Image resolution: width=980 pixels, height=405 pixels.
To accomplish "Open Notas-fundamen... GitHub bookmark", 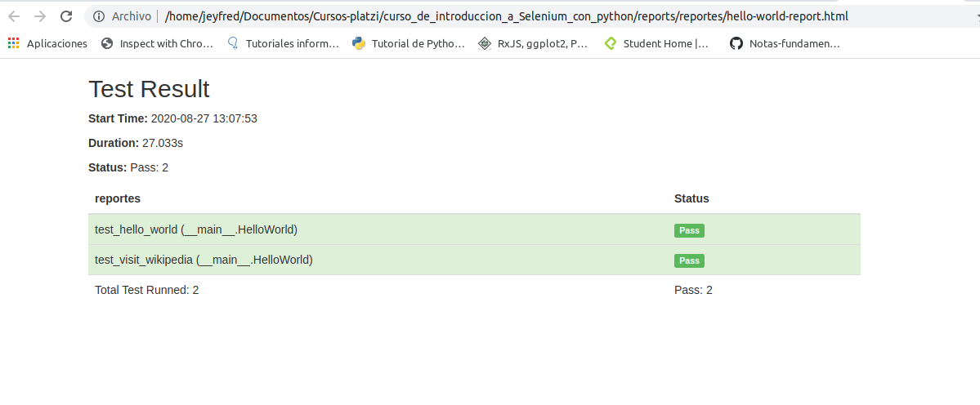I will 785,43.
